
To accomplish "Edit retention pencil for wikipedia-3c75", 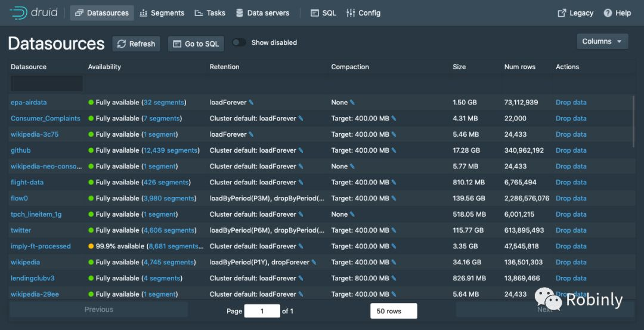I will pyautogui.click(x=252, y=134).
